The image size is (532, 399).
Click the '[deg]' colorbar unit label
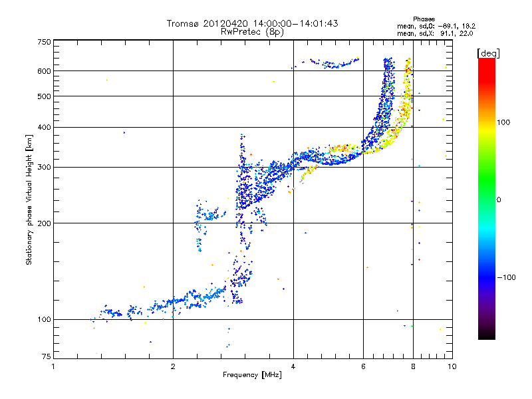(x=488, y=53)
